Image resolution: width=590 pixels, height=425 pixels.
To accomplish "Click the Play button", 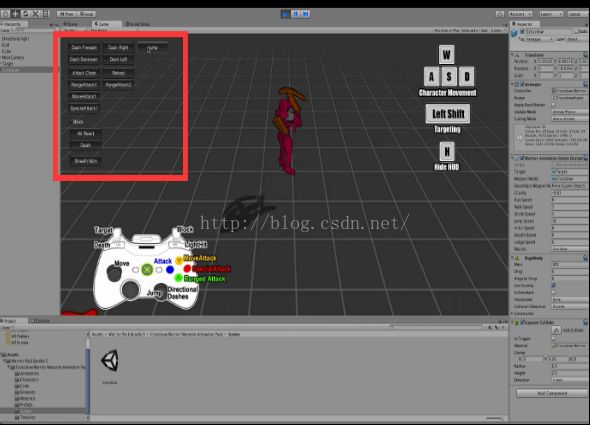I will pyautogui.click(x=286, y=14).
